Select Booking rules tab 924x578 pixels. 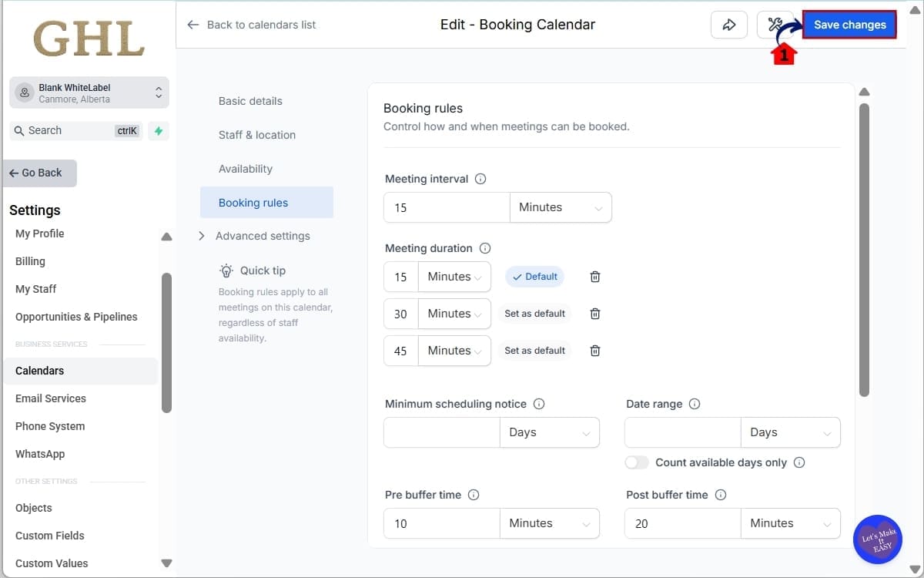click(x=266, y=203)
